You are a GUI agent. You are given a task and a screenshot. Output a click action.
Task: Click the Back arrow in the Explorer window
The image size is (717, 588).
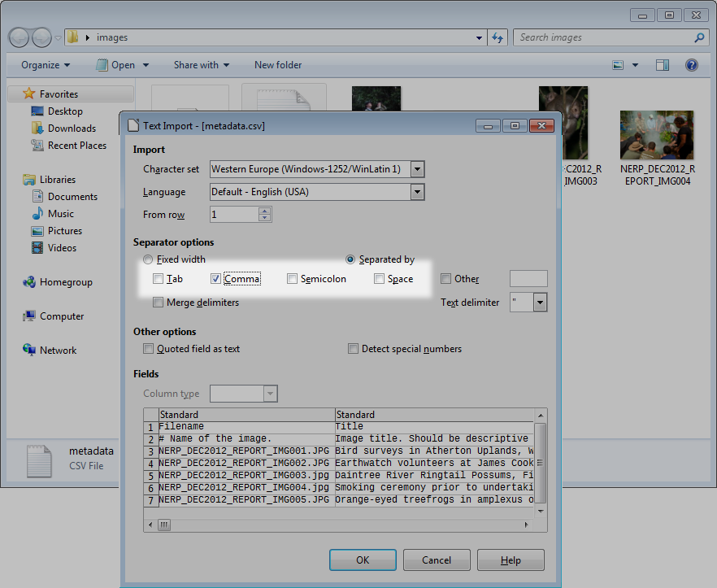pyautogui.click(x=20, y=37)
